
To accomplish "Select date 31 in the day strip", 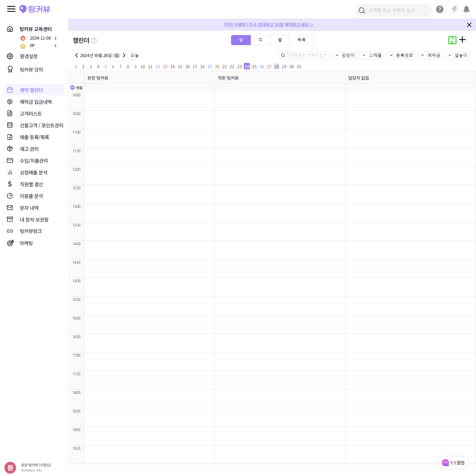I will click(299, 67).
